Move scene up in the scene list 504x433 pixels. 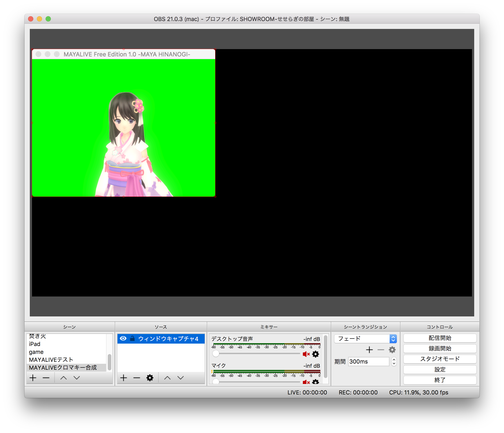pos(64,378)
